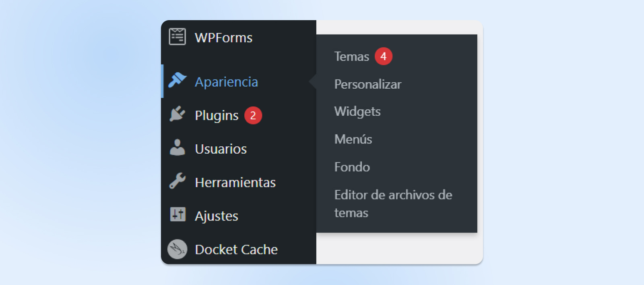Click the Usuarios person icon

177,148
